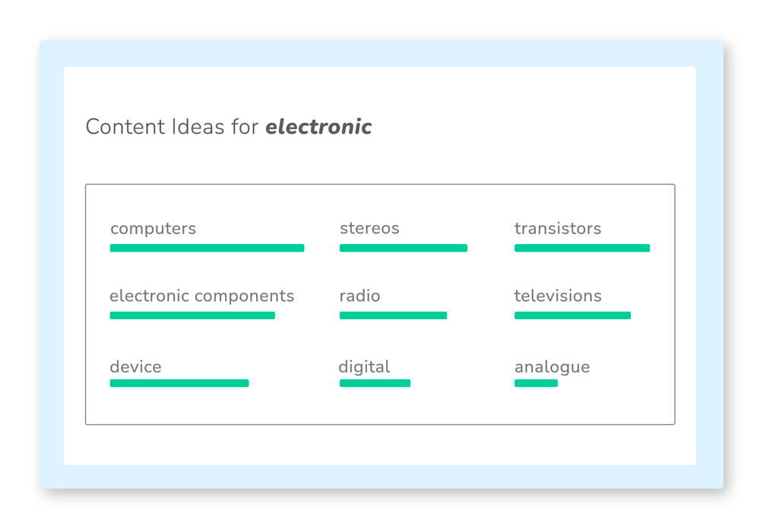Click the green bar under stereos
The width and height of the screenshot is (760, 532).
pos(404,248)
